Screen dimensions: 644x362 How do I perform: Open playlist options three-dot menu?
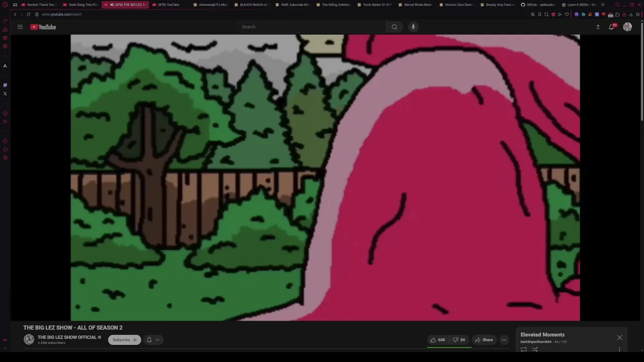(x=619, y=349)
